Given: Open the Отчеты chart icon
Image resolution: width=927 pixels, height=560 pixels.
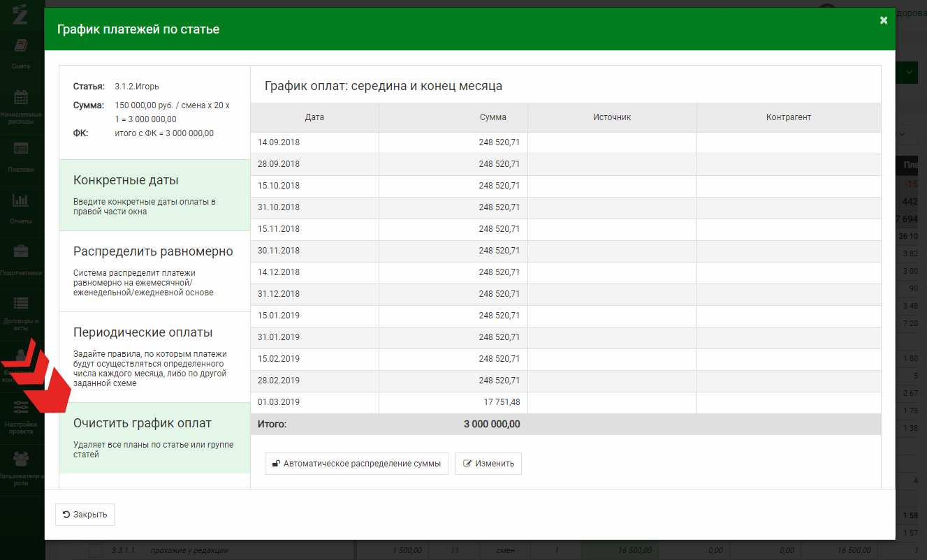Looking at the screenshot, I should [x=21, y=200].
